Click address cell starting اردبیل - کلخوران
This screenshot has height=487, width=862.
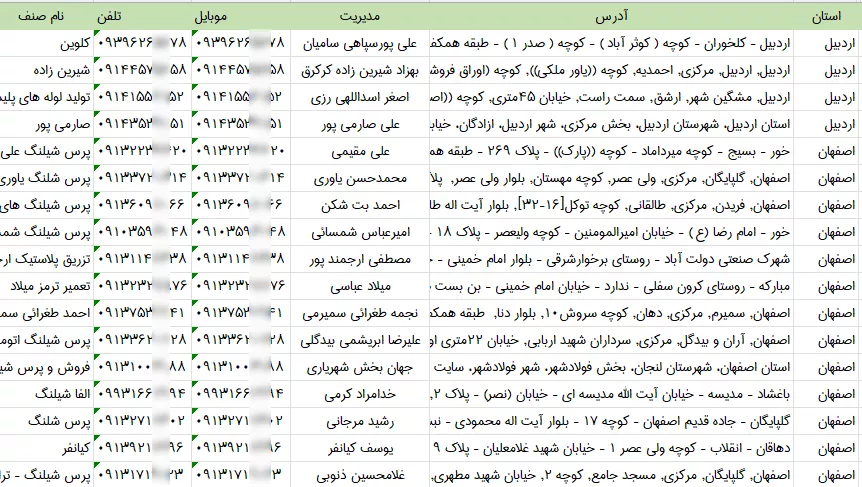tap(612, 43)
